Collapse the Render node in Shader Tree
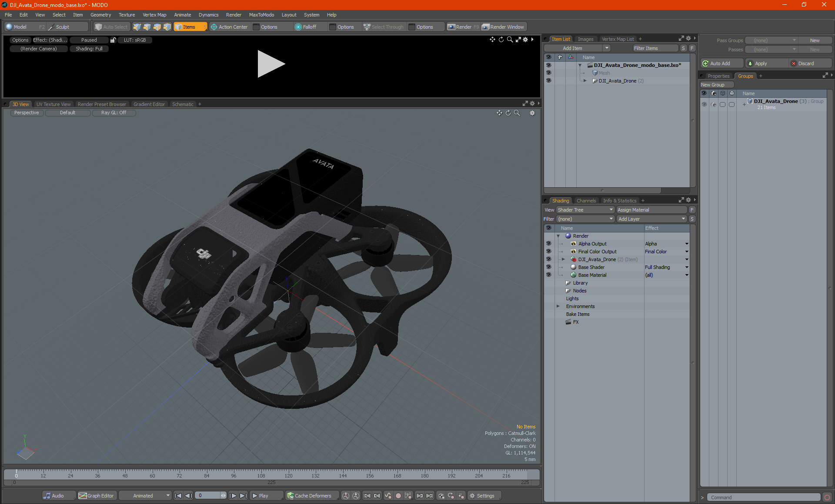 coord(558,236)
